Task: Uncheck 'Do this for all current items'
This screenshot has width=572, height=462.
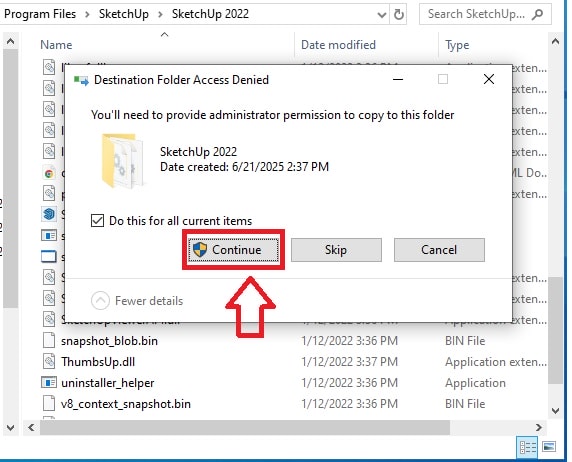Action: (97, 221)
